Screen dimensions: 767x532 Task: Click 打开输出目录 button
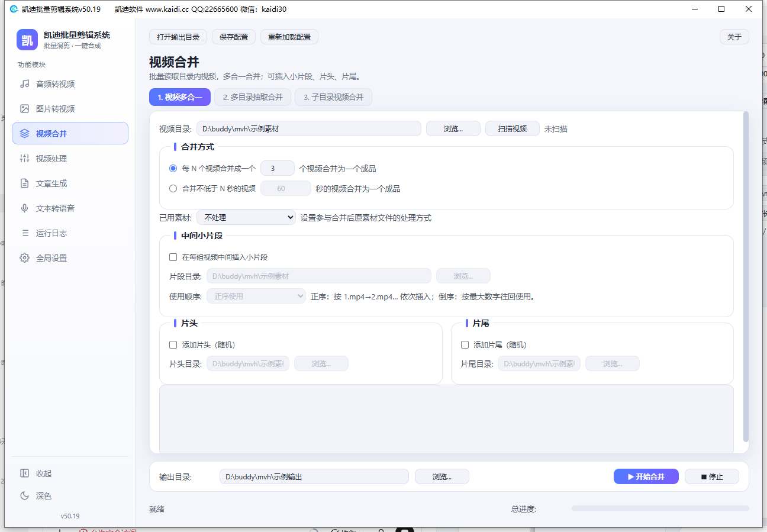point(178,37)
